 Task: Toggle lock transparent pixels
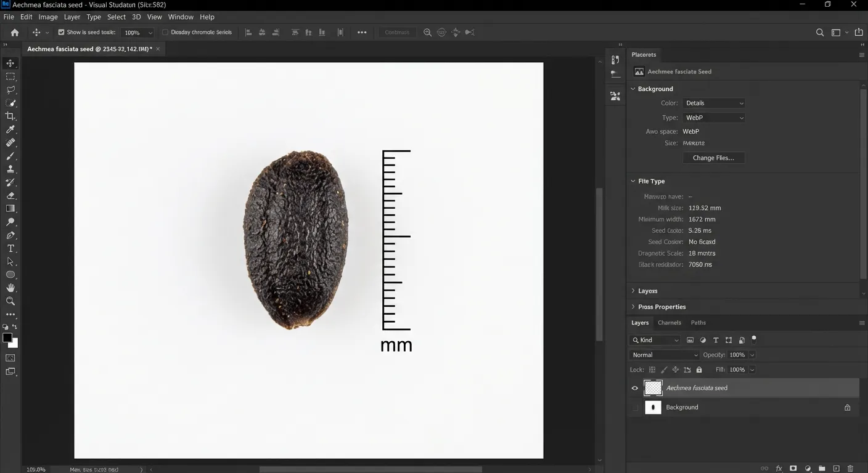pos(652,370)
